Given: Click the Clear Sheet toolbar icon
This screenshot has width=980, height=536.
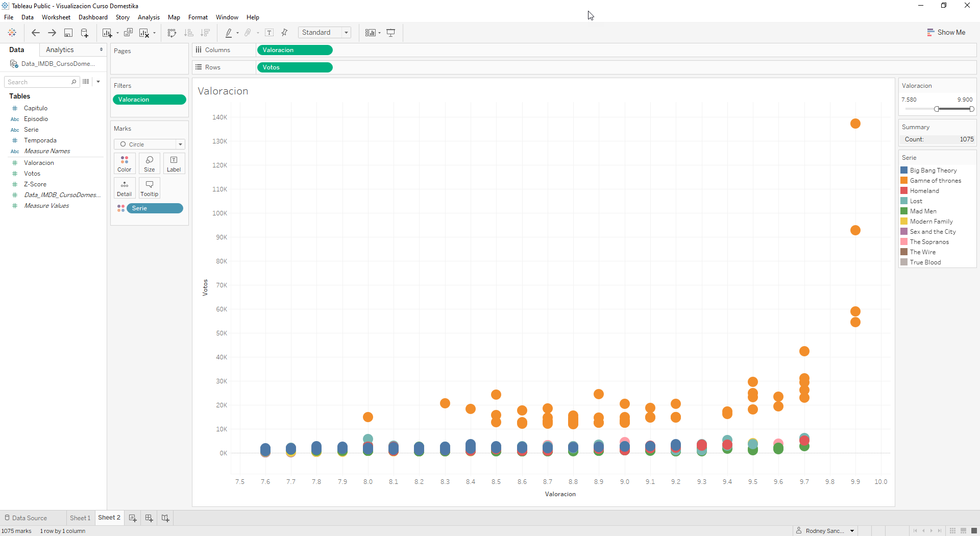Looking at the screenshot, I should (144, 33).
